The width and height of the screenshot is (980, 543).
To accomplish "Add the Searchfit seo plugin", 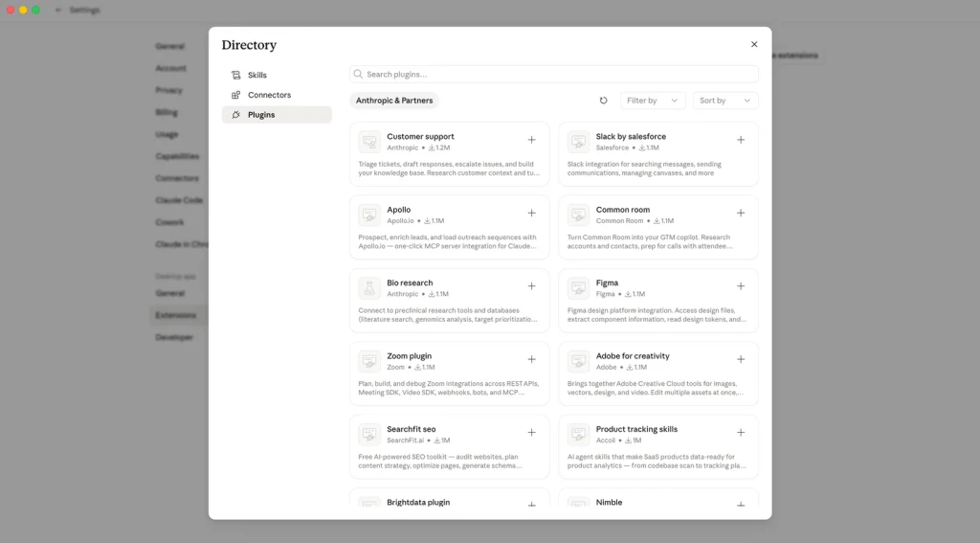I will click(x=531, y=433).
